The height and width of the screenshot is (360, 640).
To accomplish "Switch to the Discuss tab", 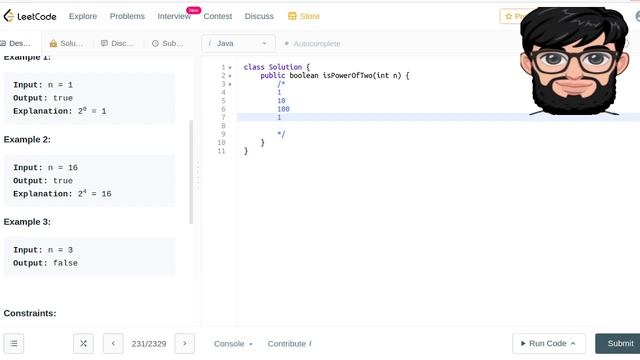I will point(117,43).
